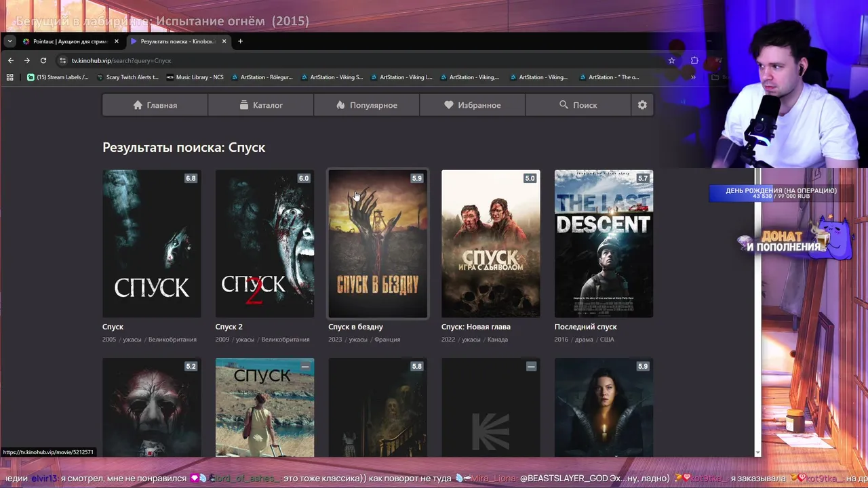This screenshot has height=488, width=868.
Task: Open the Stream Labels bookmark
Action: click(58, 77)
